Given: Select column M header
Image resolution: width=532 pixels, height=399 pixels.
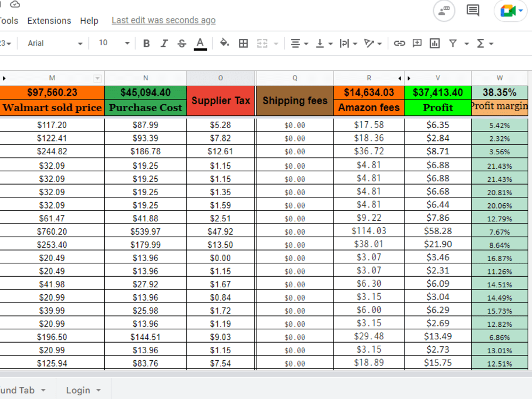Looking at the screenshot, I should [x=52, y=78].
